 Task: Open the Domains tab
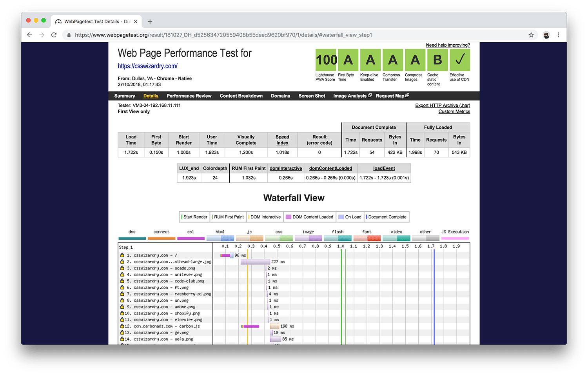281,96
